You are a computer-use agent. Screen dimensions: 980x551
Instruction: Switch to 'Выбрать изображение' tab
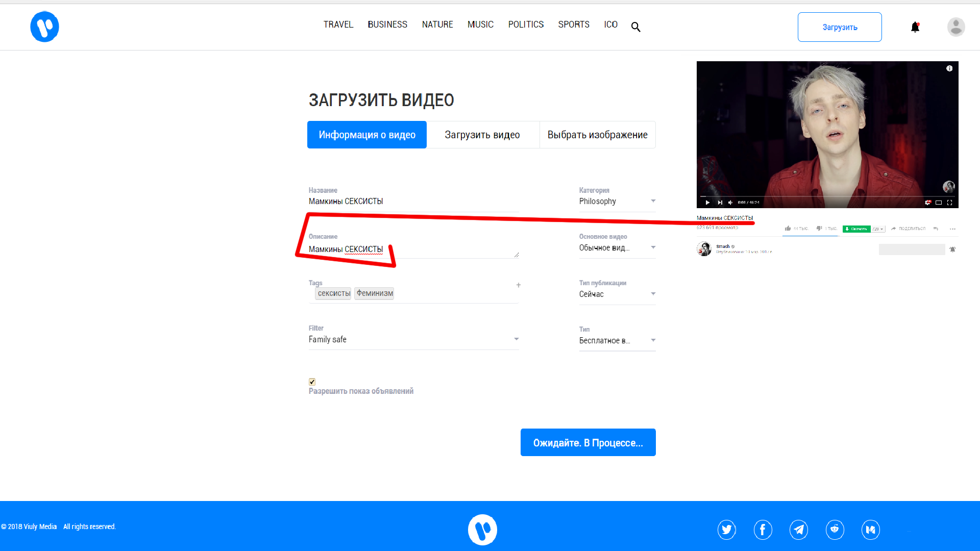[597, 135]
